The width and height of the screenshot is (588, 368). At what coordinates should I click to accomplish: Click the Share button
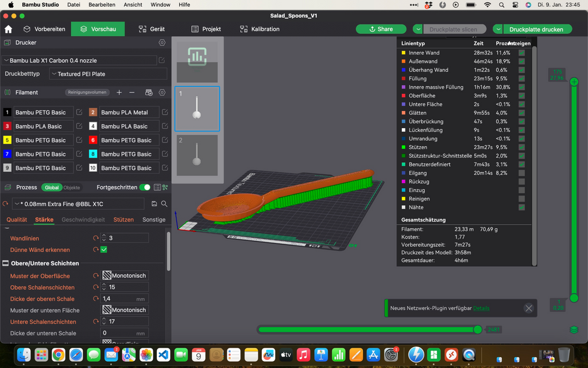coord(381,29)
